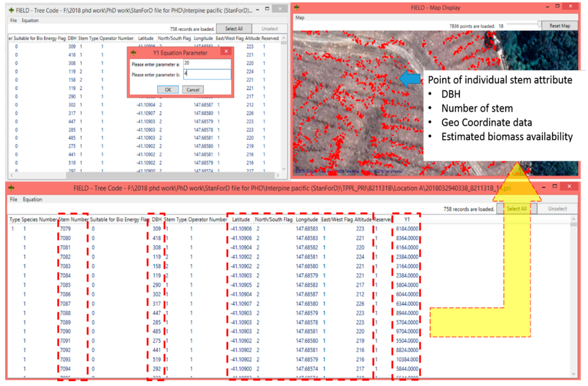The width and height of the screenshot is (588, 386).
Task: Minimize the top-left Tree Code window
Action: (x=257, y=10)
